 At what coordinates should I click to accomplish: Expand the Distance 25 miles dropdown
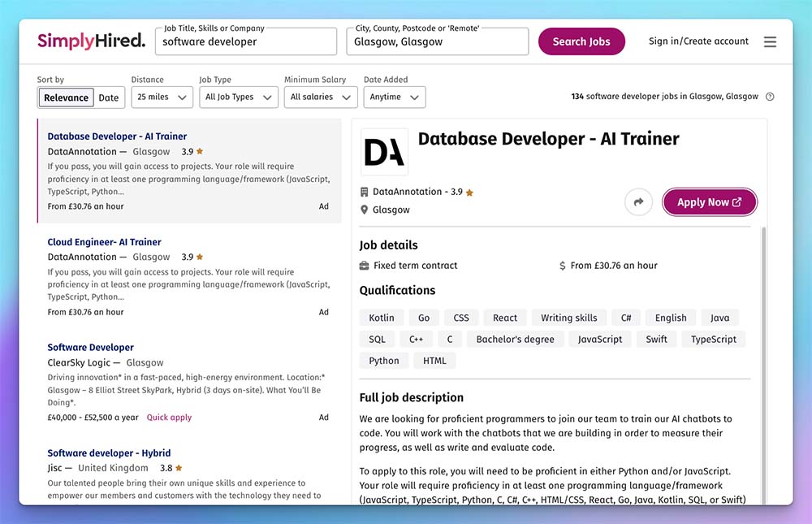point(161,97)
